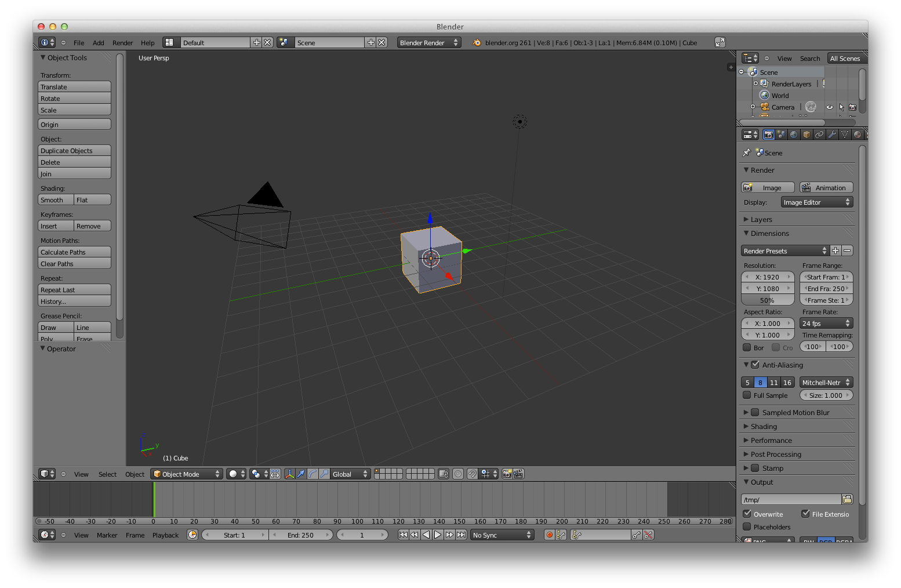Viewport: 901px width, 588px height.
Task: Play the animation in reverse
Action: coord(426,535)
